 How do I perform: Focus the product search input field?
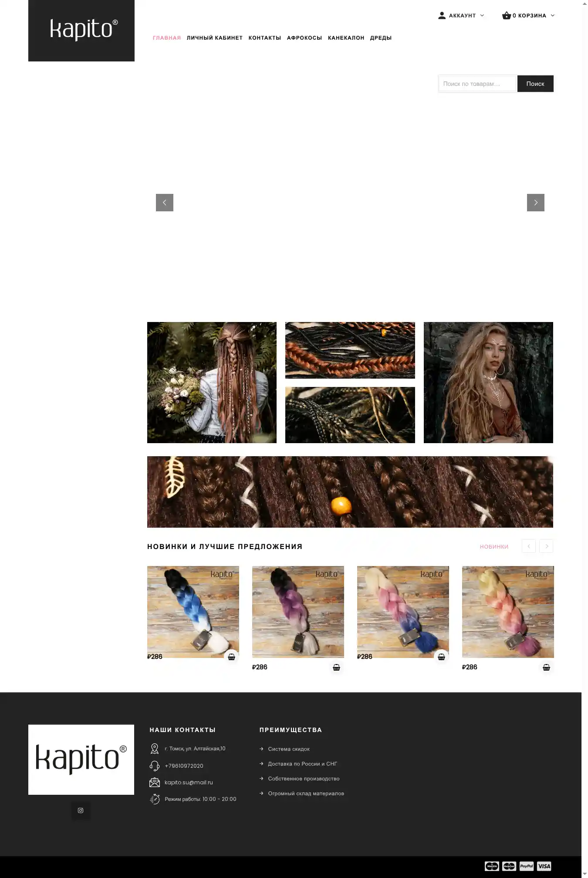coord(477,84)
